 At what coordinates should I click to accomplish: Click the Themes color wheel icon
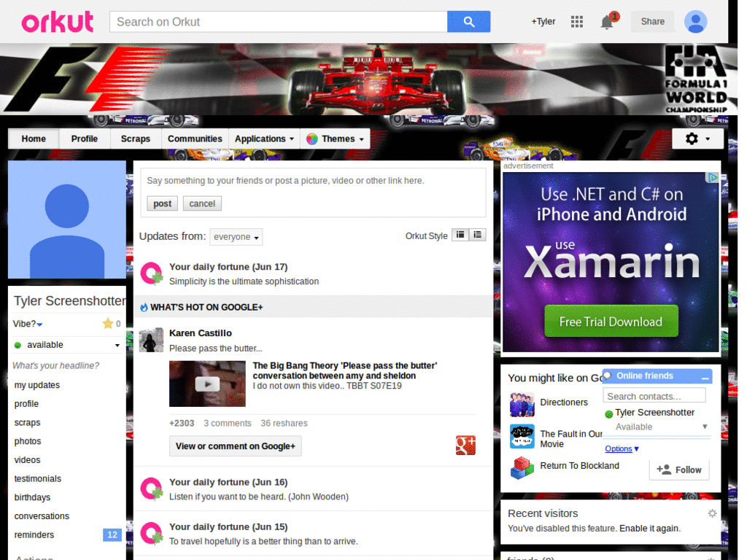coord(312,139)
